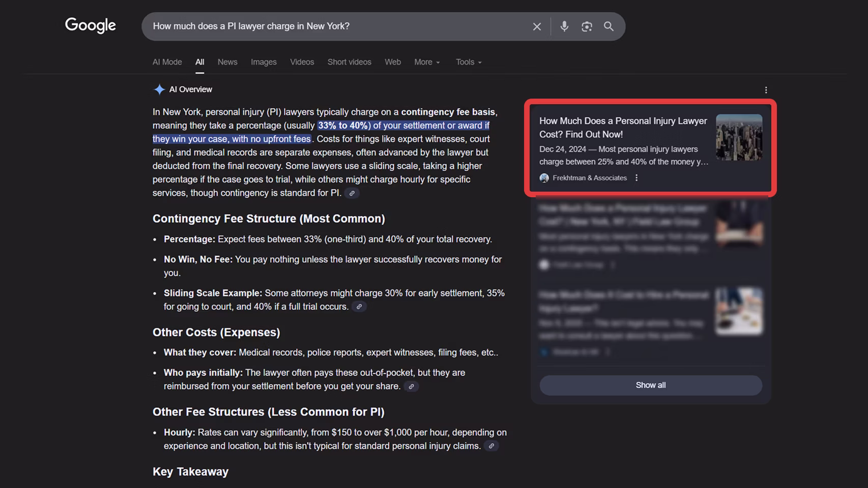Click the Frekhtman & Associates favicon
Image resolution: width=868 pixels, height=488 pixels.
pyautogui.click(x=544, y=178)
